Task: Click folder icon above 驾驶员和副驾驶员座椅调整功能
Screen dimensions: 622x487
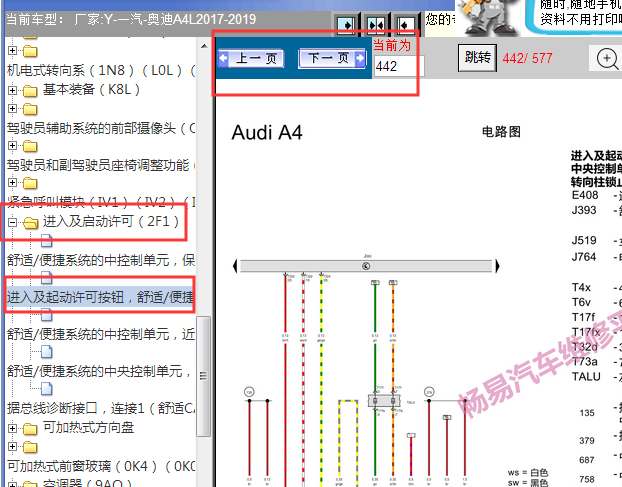Action: (30, 146)
